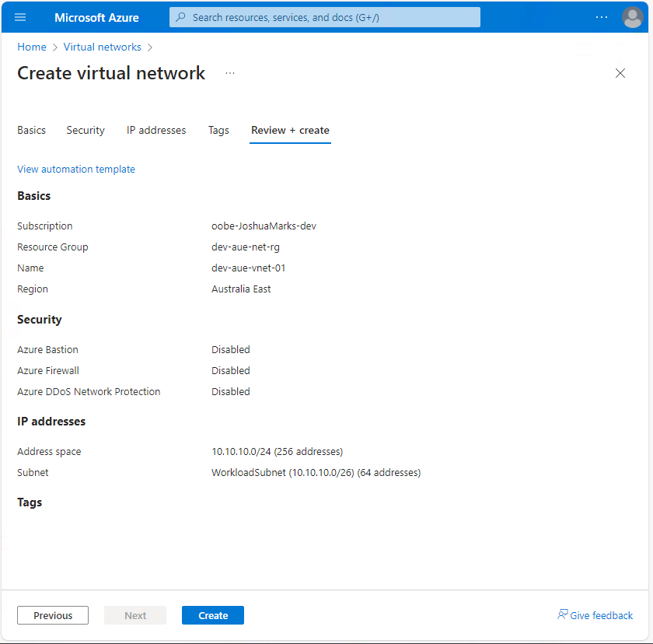Go back using the Previous button

52,614
